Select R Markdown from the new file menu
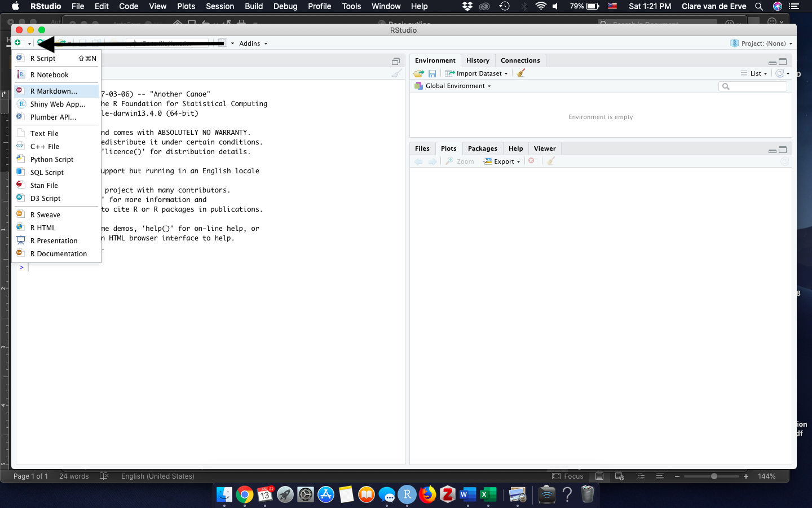812x508 pixels. pos(54,91)
